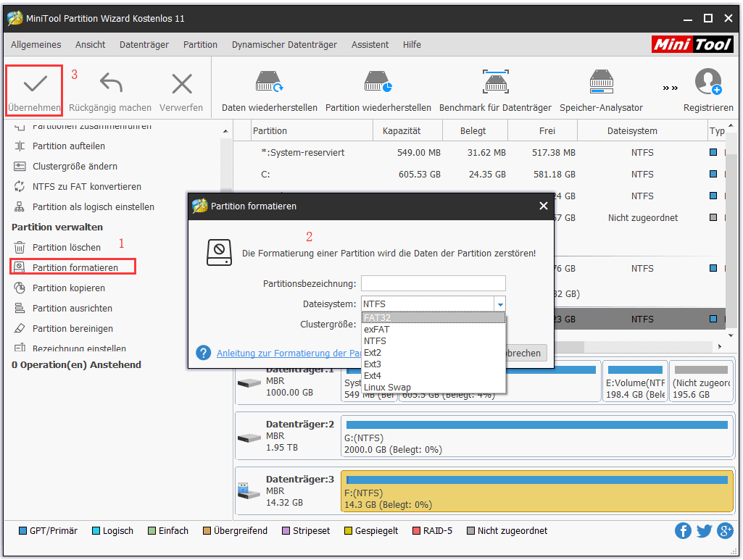743x560 pixels.
Task: Select Partition formatieren in sidebar
Action: (x=75, y=267)
